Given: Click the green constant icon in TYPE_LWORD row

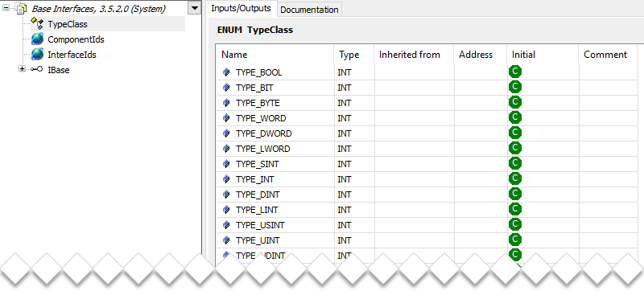Looking at the screenshot, I should 515,149.
